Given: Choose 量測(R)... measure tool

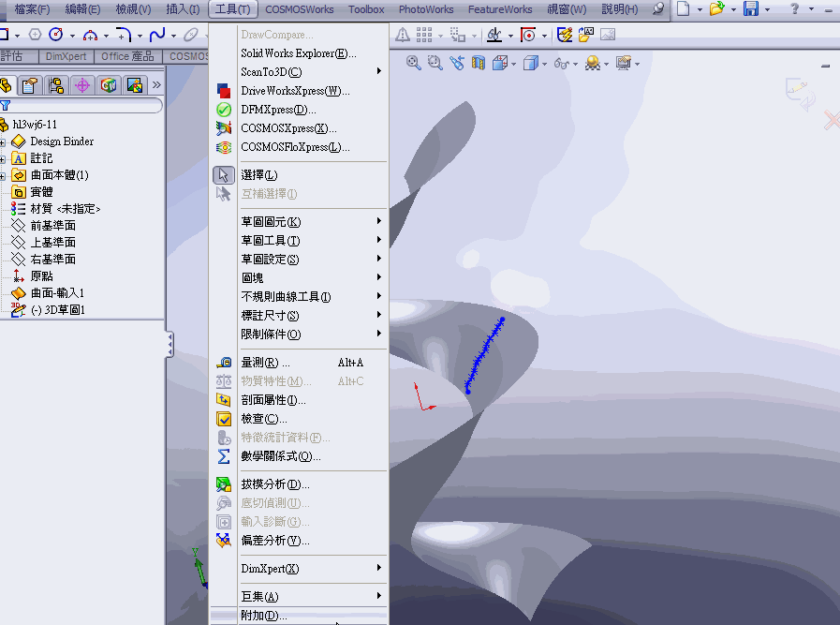Looking at the screenshot, I should pos(299,363).
